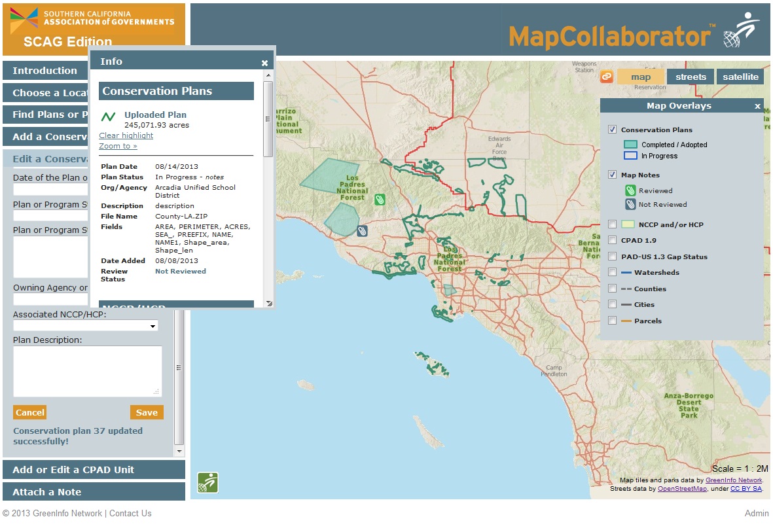The width and height of the screenshot is (773, 532).
Task: Enable the Watersheds overlay
Action: pyautogui.click(x=612, y=272)
